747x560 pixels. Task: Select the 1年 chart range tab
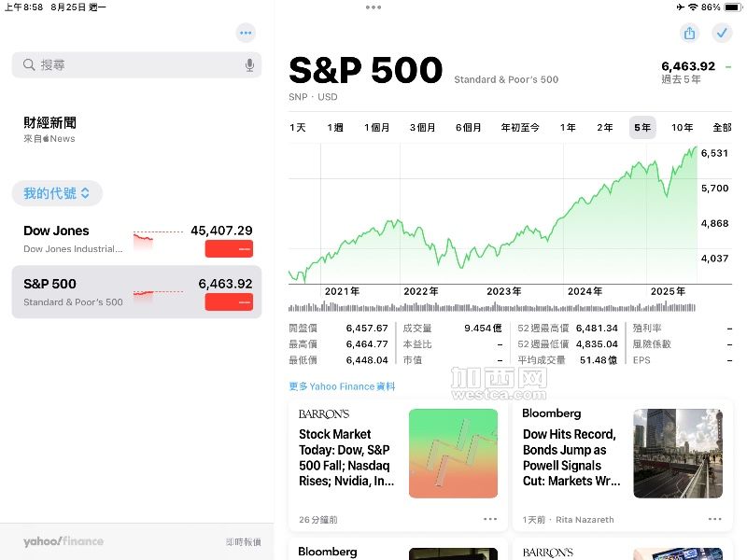point(568,128)
